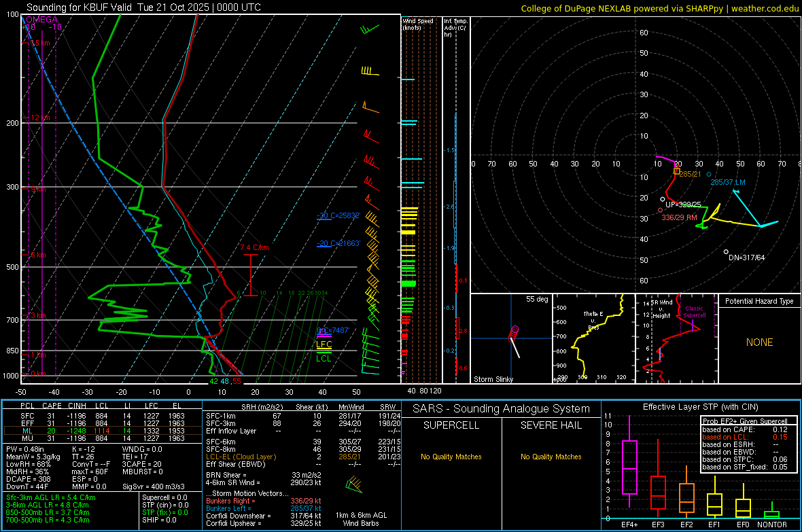This screenshot has width=802, height=532.
Task: Select the MU parcel row
Action: tap(102, 438)
